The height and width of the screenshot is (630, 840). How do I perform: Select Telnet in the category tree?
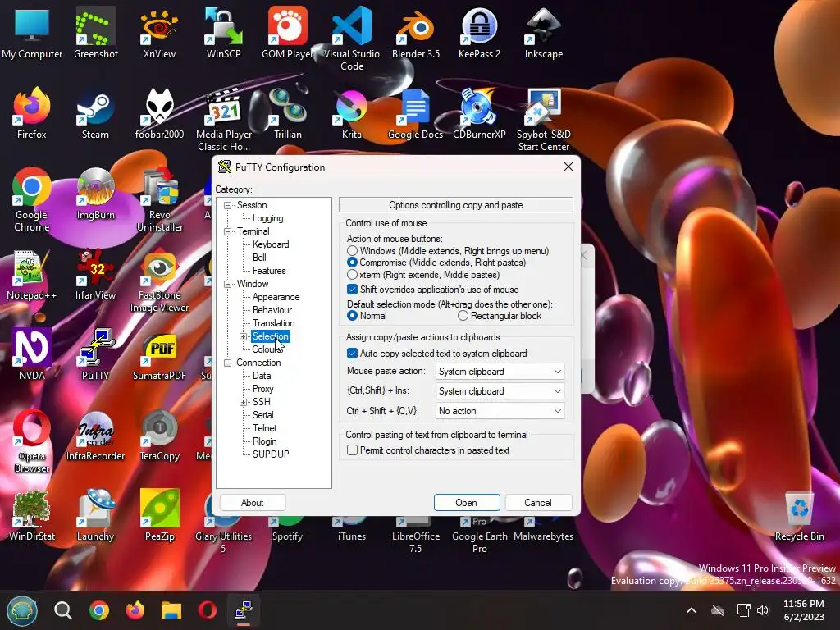coord(265,428)
